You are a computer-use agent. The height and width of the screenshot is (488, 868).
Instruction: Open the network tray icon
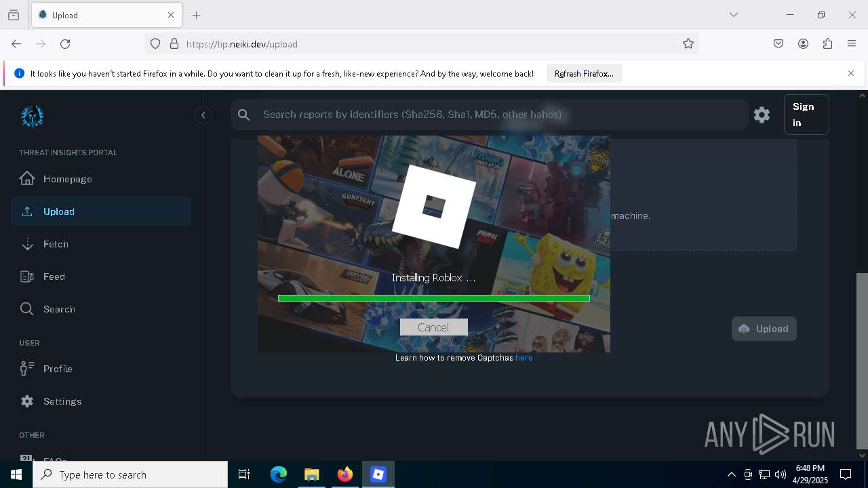[x=764, y=474]
